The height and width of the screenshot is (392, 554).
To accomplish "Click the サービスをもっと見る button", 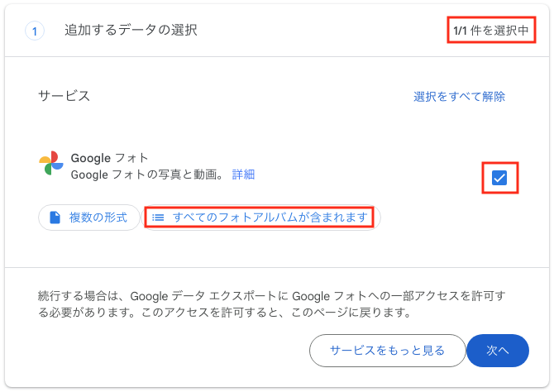I will [387, 351].
